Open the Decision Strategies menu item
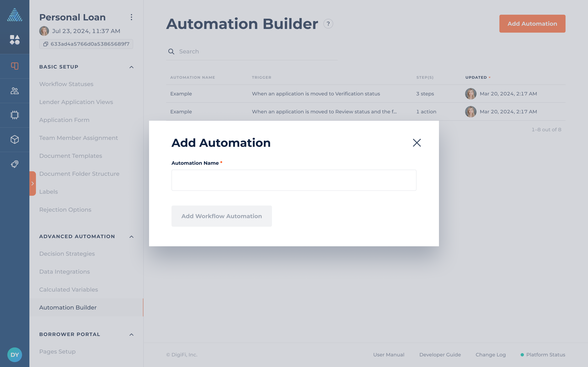 tap(67, 253)
